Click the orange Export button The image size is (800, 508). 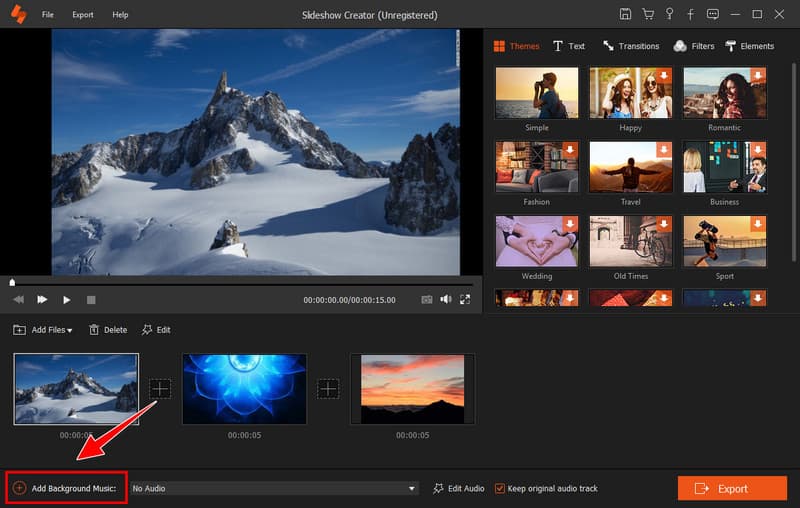[731, 488]
